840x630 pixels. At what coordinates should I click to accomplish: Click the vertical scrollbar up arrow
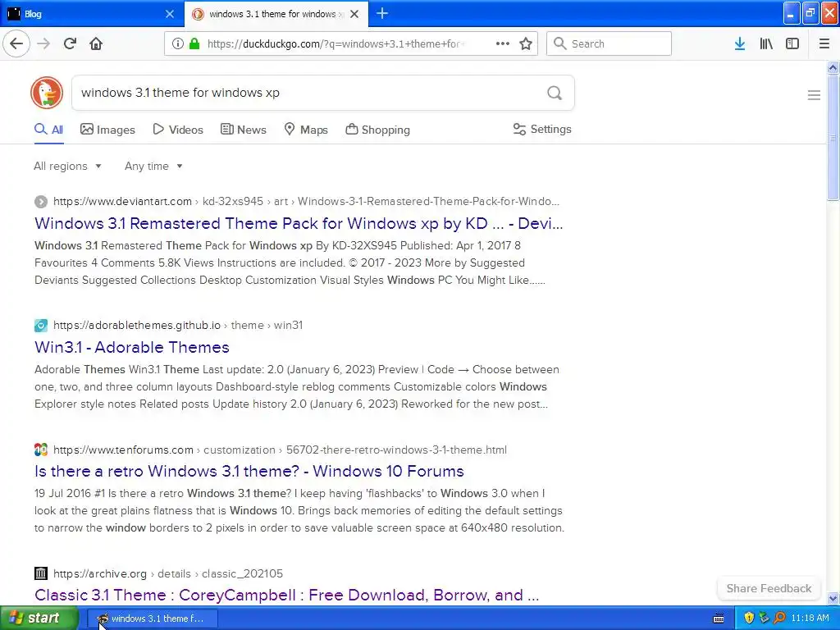833,67
